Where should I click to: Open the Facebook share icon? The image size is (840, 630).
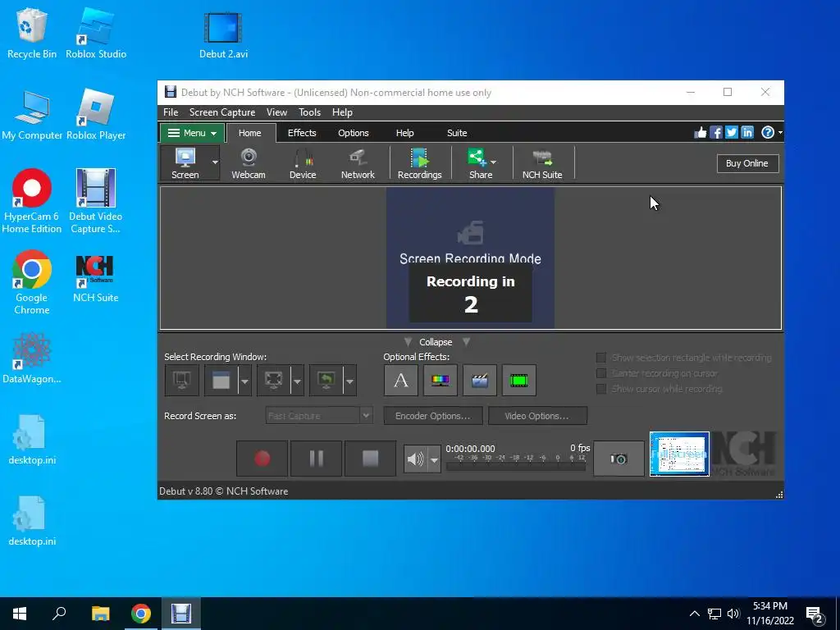pyautogui.click(x=715, y=132)
